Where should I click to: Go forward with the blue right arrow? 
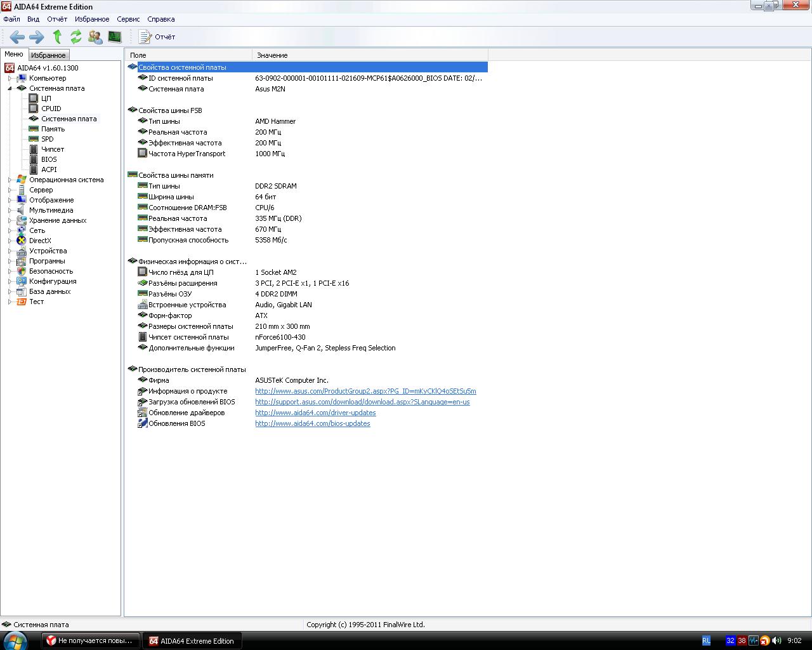coord(37,37)
